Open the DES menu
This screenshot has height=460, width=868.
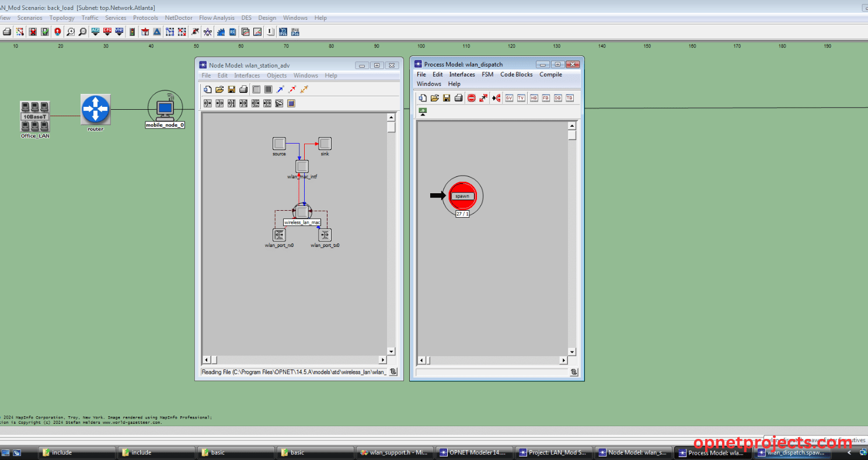246,18
